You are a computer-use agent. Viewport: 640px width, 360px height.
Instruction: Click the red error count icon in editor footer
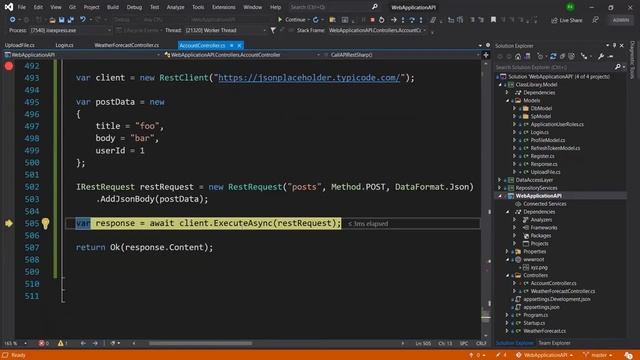pyautogui.click(x=41, y=343)
